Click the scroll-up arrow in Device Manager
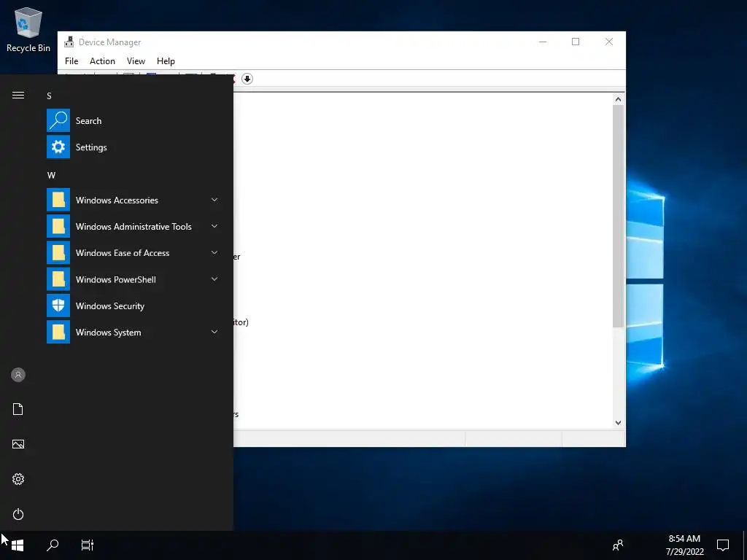Screen dimensions: 747x560 tap(618, 99)
